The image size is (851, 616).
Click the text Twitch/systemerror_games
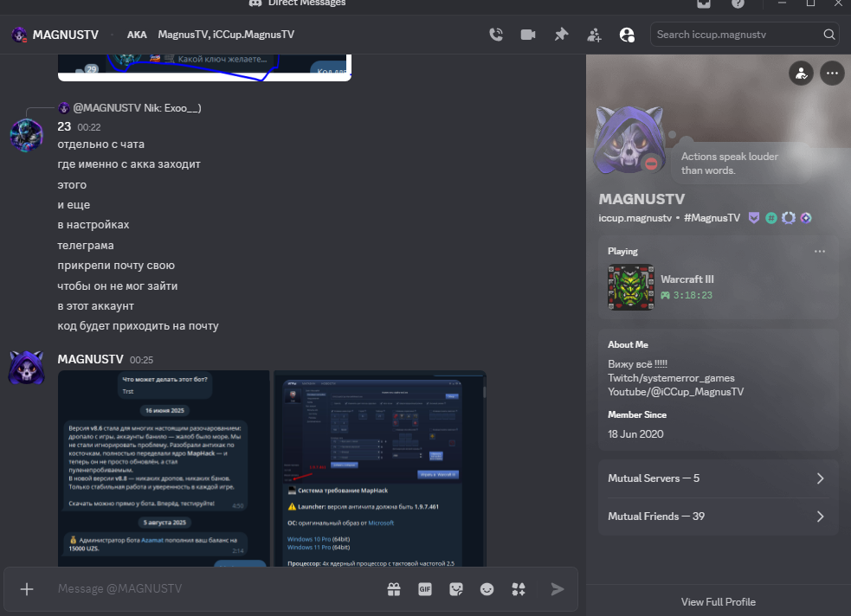coord(671,378)
